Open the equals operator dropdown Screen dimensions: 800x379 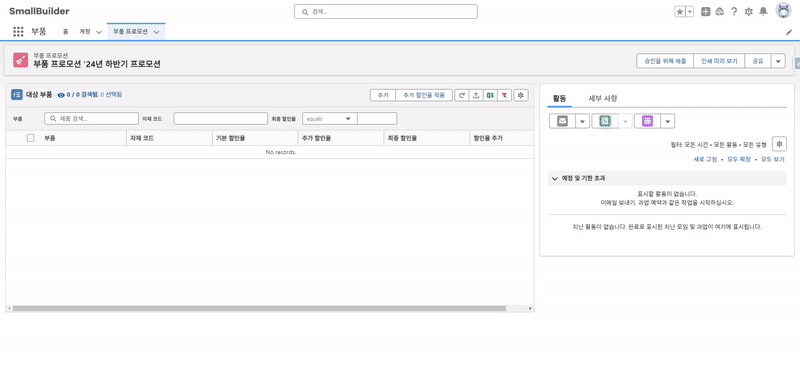330,118
